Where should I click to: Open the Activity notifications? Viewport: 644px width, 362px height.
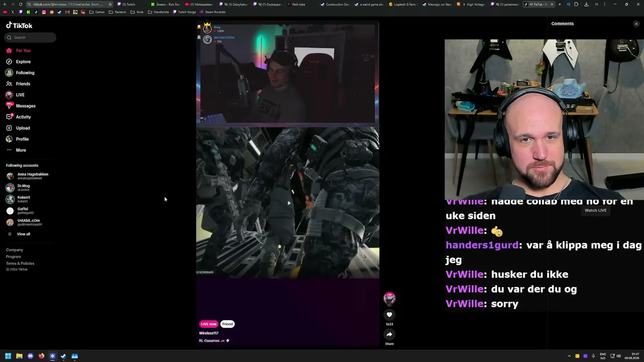pos(19,117)
